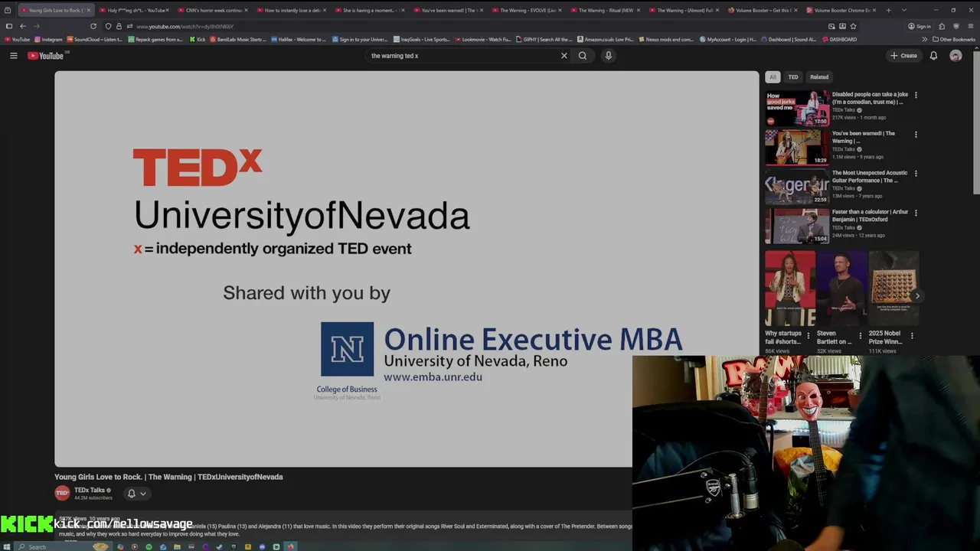Expand the list all tabs dropdown
Image resolution: width=980 pixels, height=551 pixels.
pos(904,10)
